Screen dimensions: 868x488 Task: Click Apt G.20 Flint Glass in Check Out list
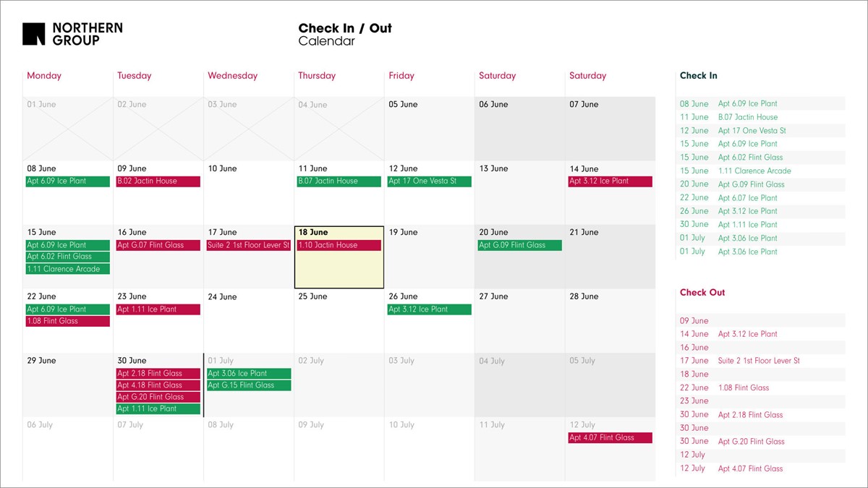pos(751,442)
